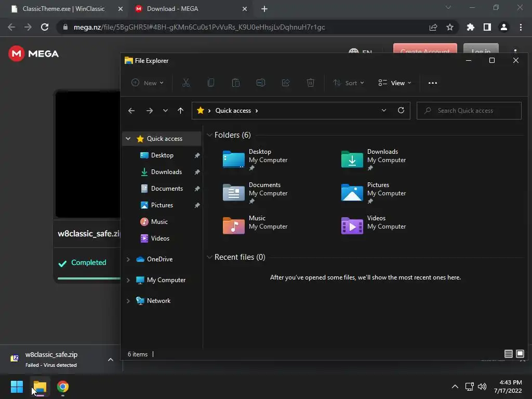The height and width of the screenshot is (399, 532).
Task: Open the Pictures folder tile
Action: (374, 192)
